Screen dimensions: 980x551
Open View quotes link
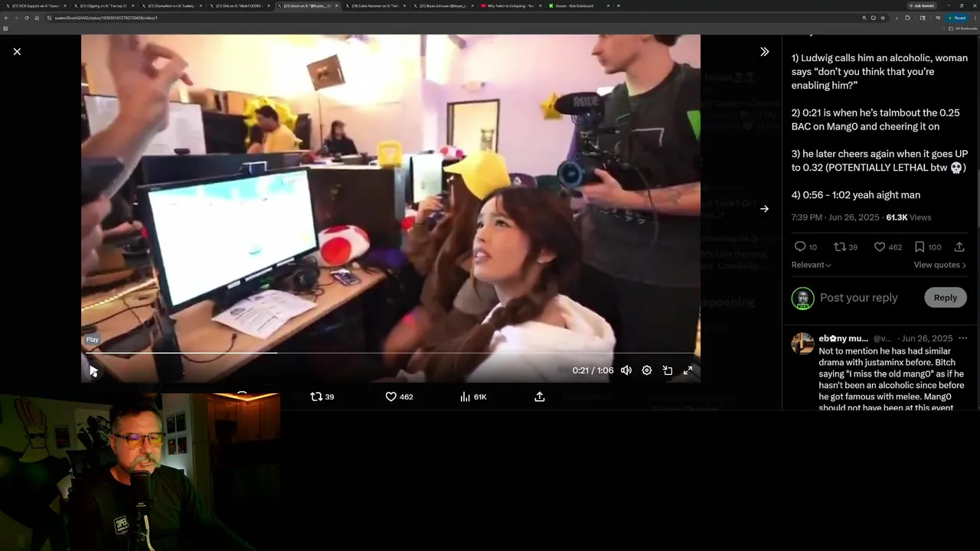[939, 265]
